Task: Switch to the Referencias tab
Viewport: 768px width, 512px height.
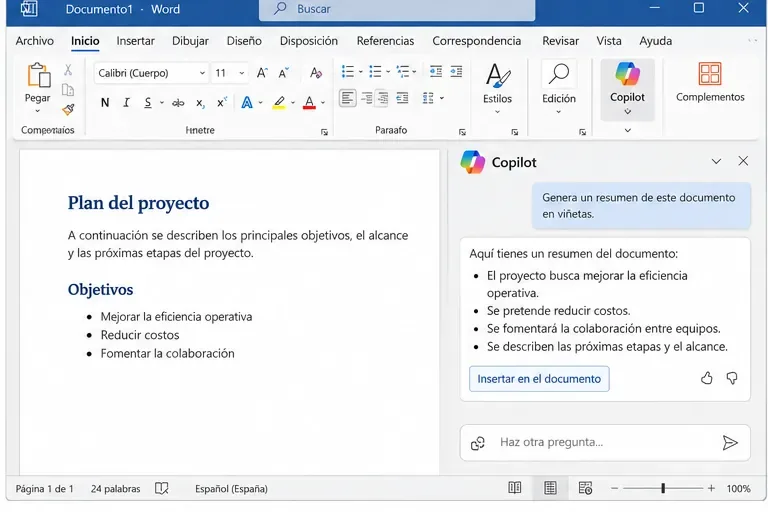Action: click(385, 41)
